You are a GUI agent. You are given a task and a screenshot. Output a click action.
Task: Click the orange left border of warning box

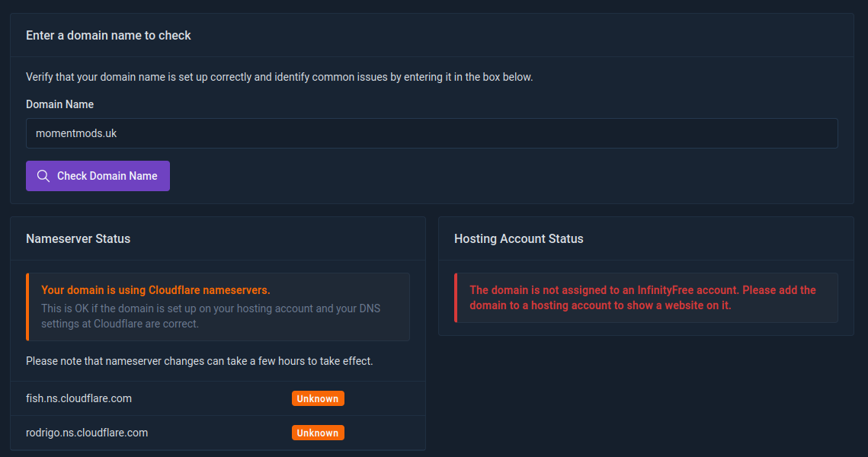tap(27, 306)
